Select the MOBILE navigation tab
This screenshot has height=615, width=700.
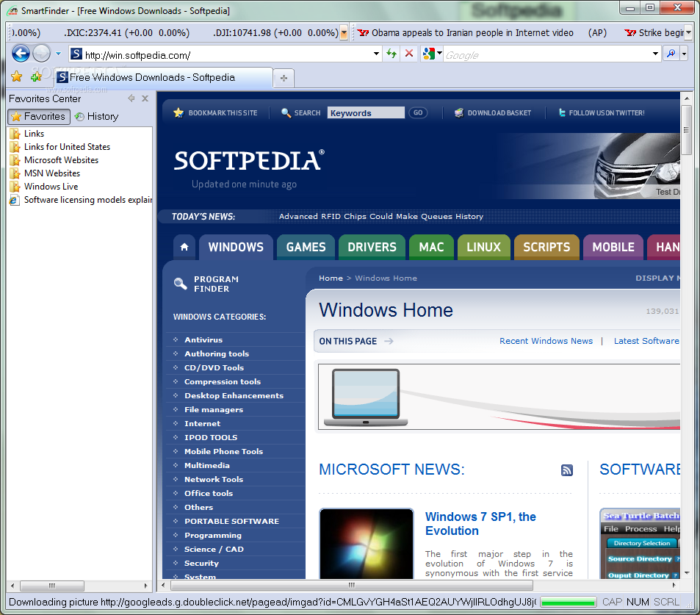pos(613,247)
